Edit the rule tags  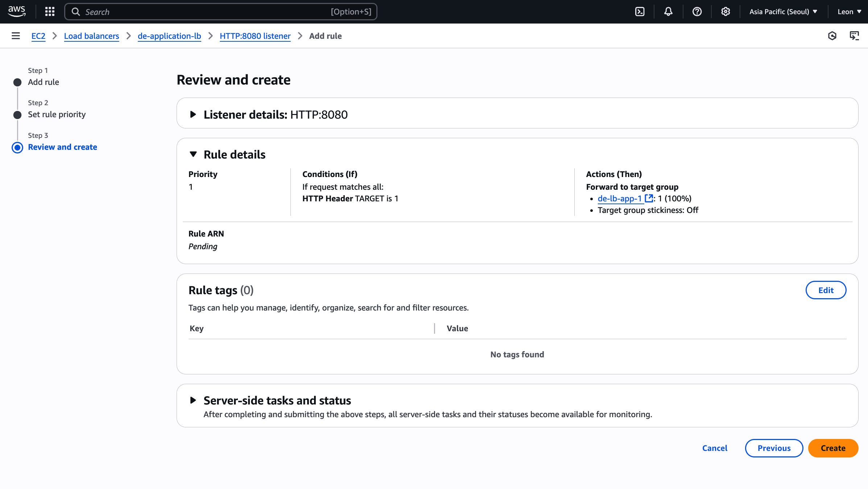pyautogui.click(x=826, y=290)
